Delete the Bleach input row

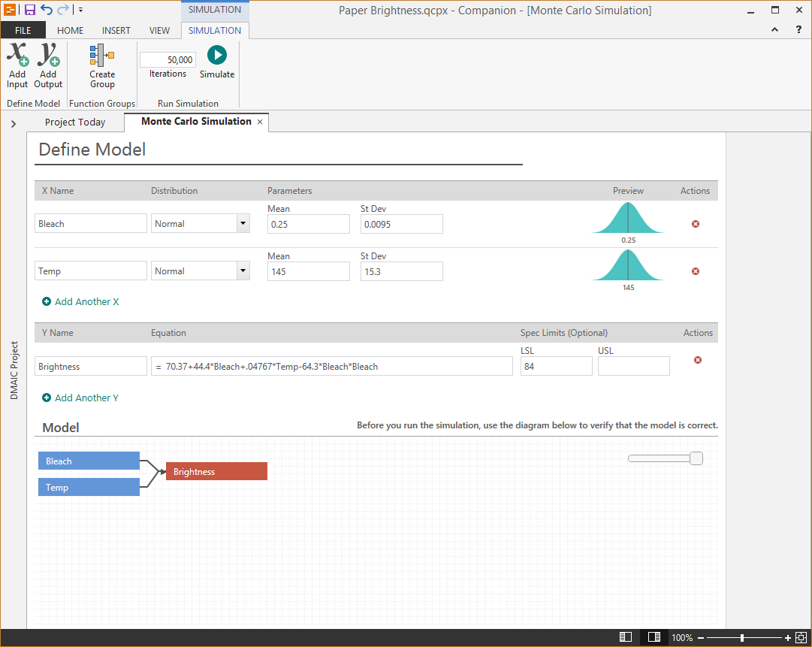tap(696, 224)
